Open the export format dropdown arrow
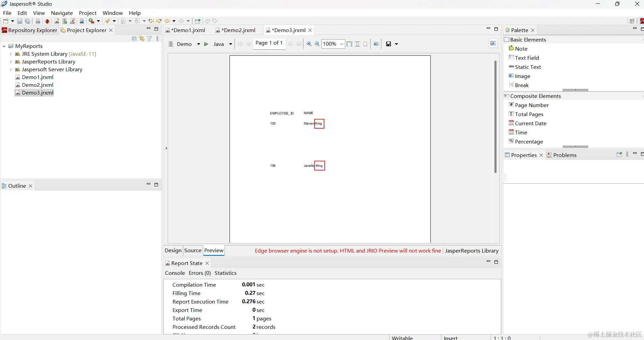 tap(397, 44)
